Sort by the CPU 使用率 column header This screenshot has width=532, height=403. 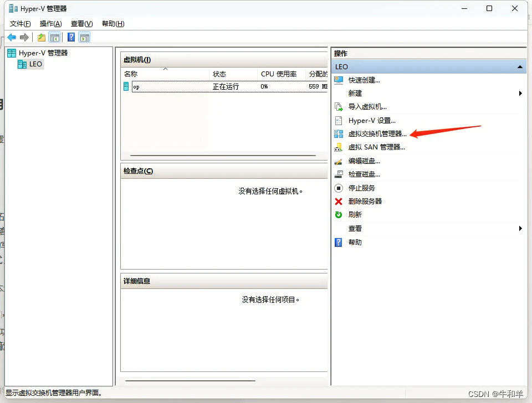pyautogui.click(x=282, y=74)
